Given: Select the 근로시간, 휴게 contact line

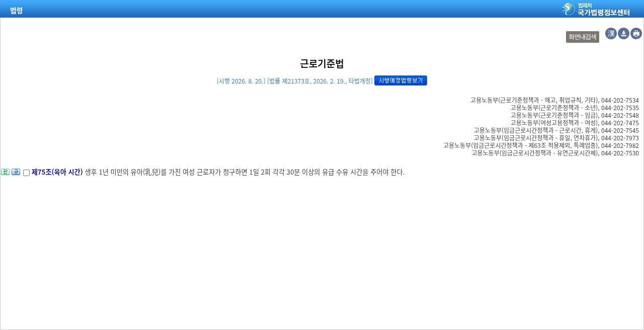Looking at the screenshot, I should 556,130.
